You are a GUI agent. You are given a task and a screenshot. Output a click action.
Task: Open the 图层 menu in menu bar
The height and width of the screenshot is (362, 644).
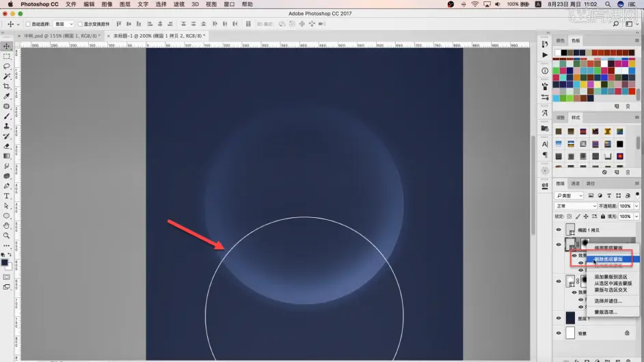[x=124, y=4]
